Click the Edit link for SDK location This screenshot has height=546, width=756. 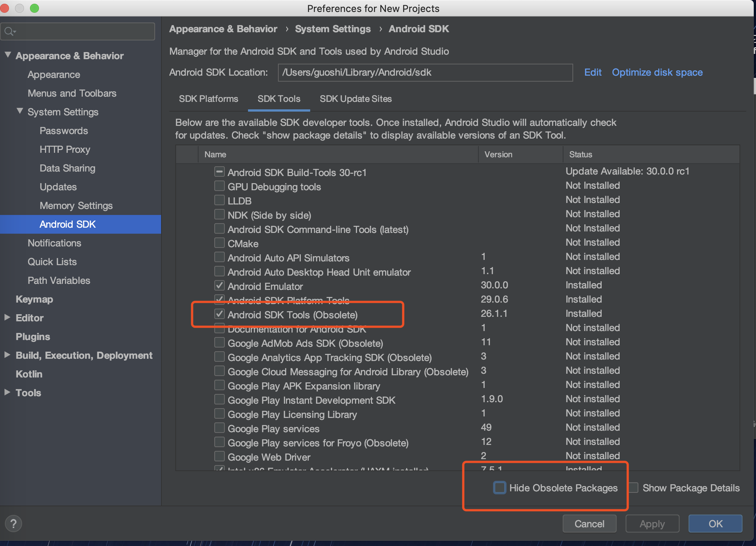(593, 72)
